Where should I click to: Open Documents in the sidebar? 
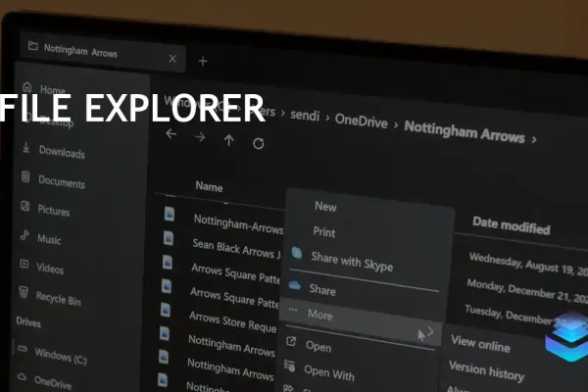click(62, 181)
